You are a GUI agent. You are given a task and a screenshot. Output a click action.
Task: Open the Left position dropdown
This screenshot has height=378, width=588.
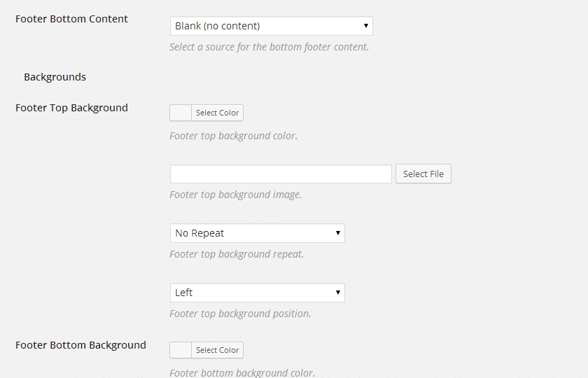pyautogui.click(x=258, y=293)
